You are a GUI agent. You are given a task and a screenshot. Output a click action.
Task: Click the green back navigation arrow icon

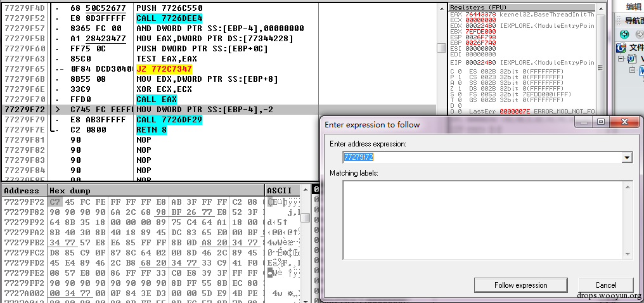click(x=625, y=34)
